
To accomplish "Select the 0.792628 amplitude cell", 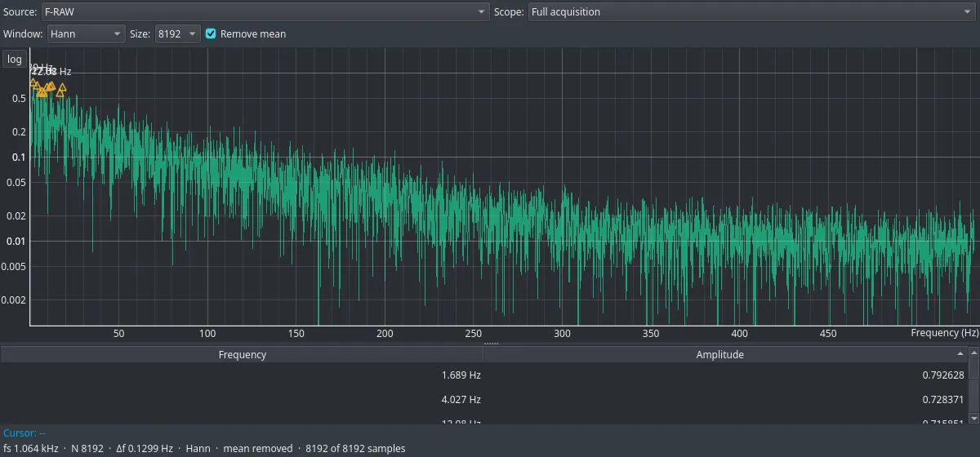I will 726,375.
